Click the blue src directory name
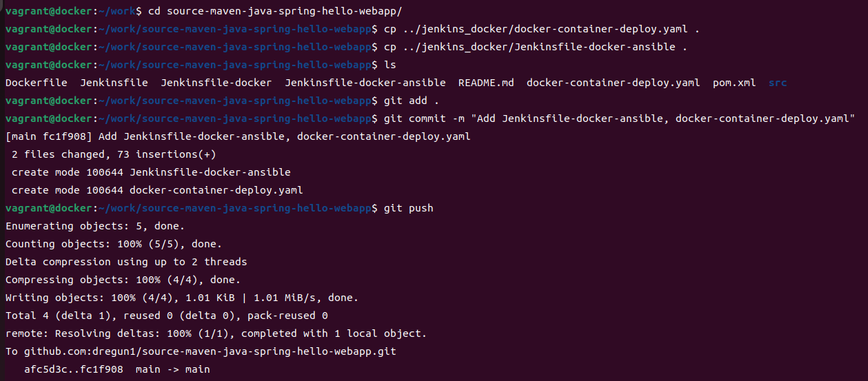 (778, 83)
